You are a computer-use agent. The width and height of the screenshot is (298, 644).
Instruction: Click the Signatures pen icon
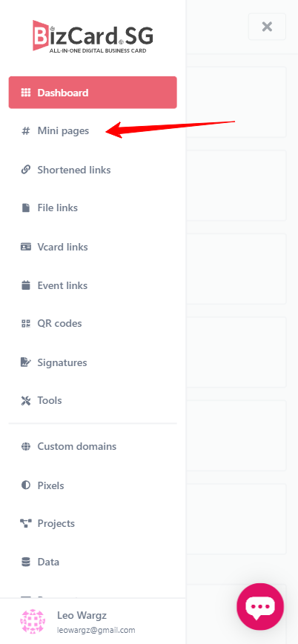point(26,362)
